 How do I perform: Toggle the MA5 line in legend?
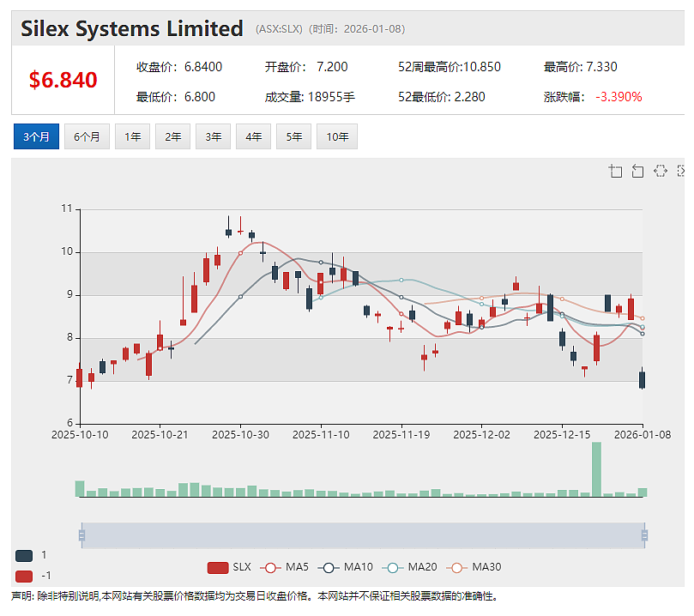click(x=284, y=567)
